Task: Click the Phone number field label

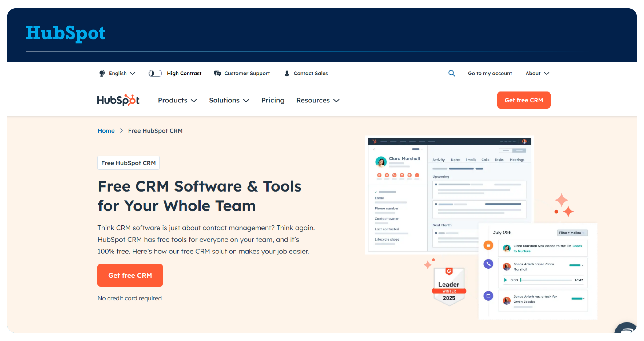Action: click(x=387, y=208)
